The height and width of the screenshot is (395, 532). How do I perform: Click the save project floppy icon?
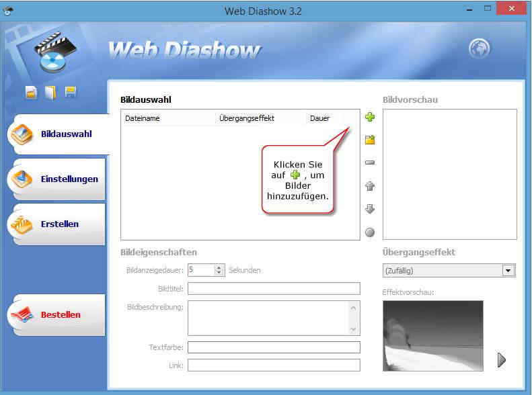tap(70, 93)
